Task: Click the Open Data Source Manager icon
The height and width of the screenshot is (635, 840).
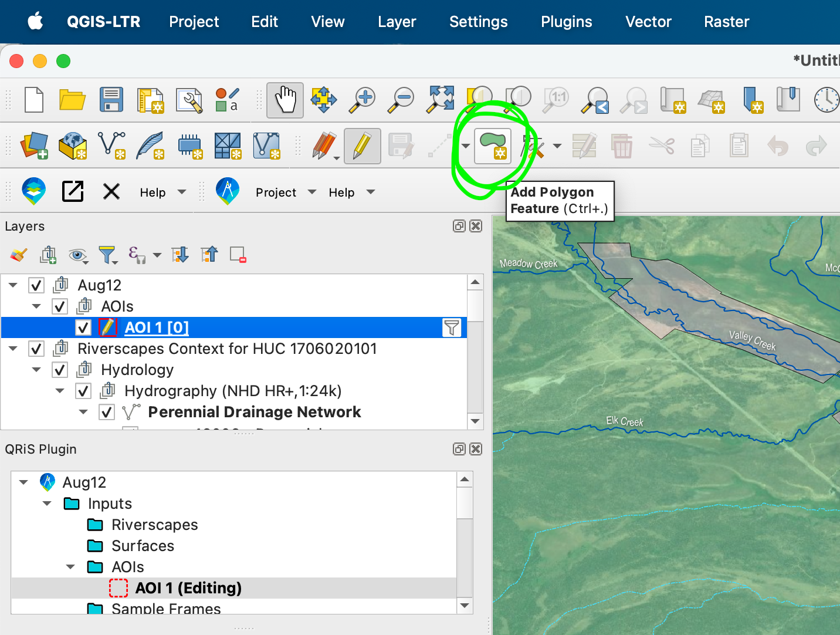Action: click(x=34, y=145)
